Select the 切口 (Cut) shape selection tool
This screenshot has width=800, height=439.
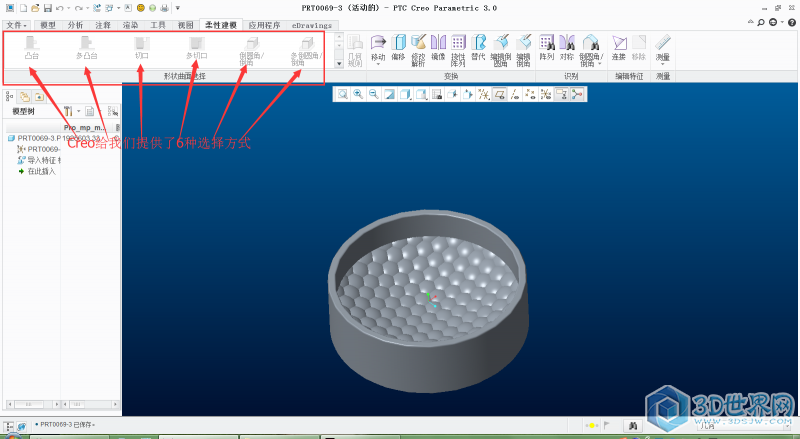point(141,47)
